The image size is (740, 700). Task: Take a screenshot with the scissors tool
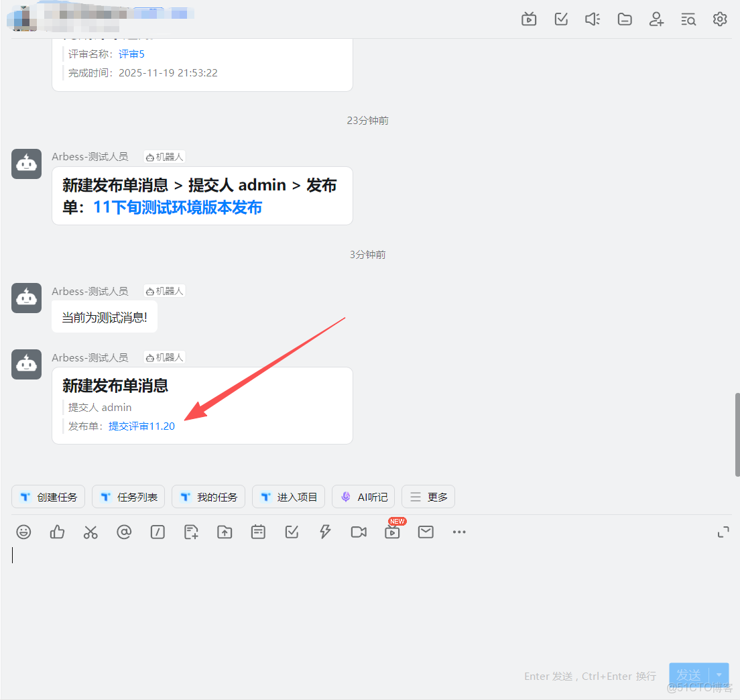coord(90,532)
